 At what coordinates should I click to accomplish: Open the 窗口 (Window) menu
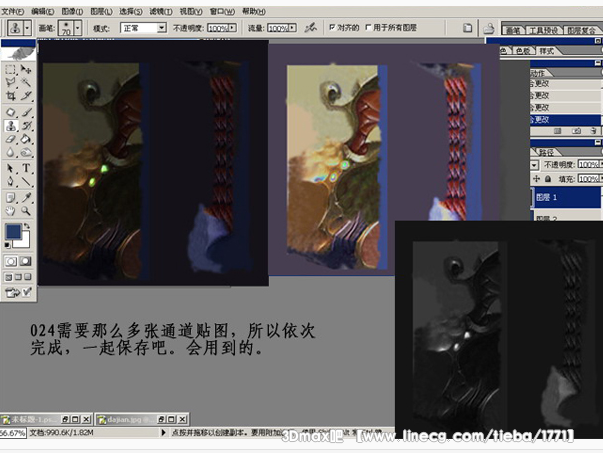pos(222,12)
